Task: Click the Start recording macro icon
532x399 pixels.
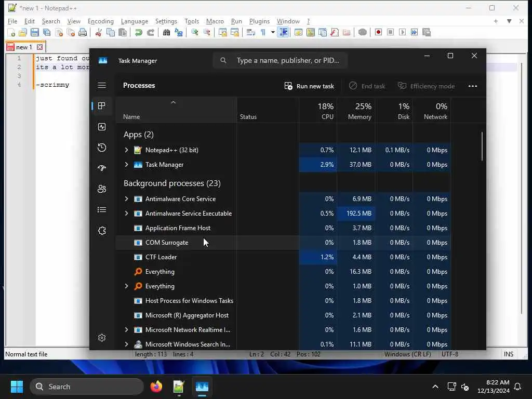Action: pyautogui.click(x=378, y=32)
